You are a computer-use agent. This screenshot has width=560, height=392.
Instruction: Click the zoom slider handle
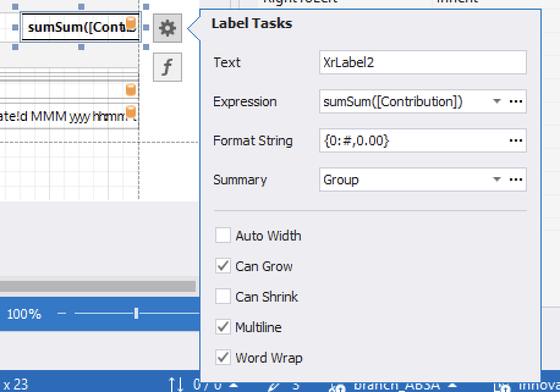(x=136, y=313)
